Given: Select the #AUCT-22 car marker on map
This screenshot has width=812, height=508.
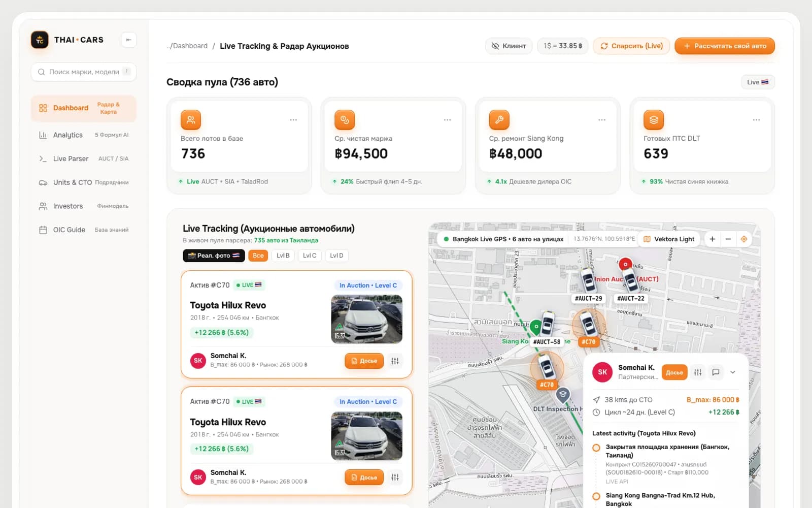Looking at the screenshot, I should (630, 280).
